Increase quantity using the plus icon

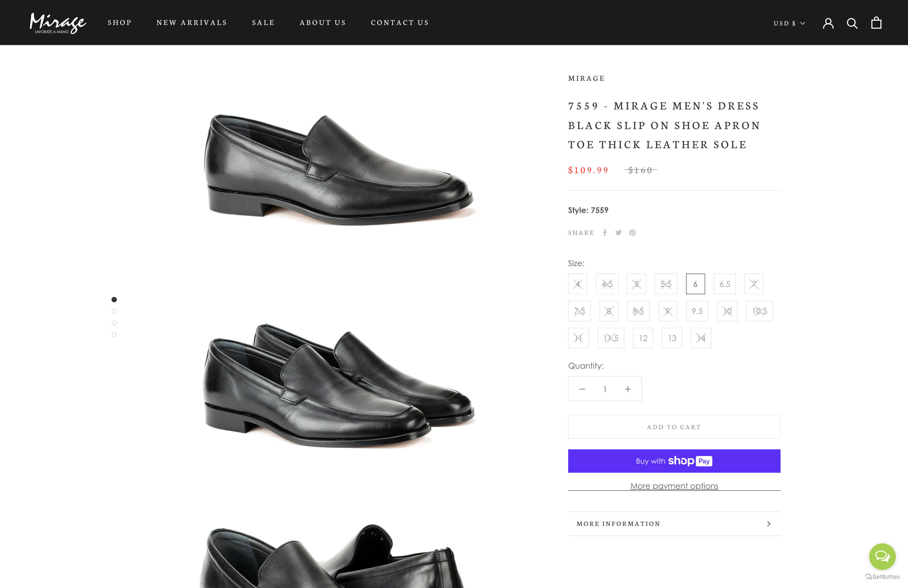[628, 389]
